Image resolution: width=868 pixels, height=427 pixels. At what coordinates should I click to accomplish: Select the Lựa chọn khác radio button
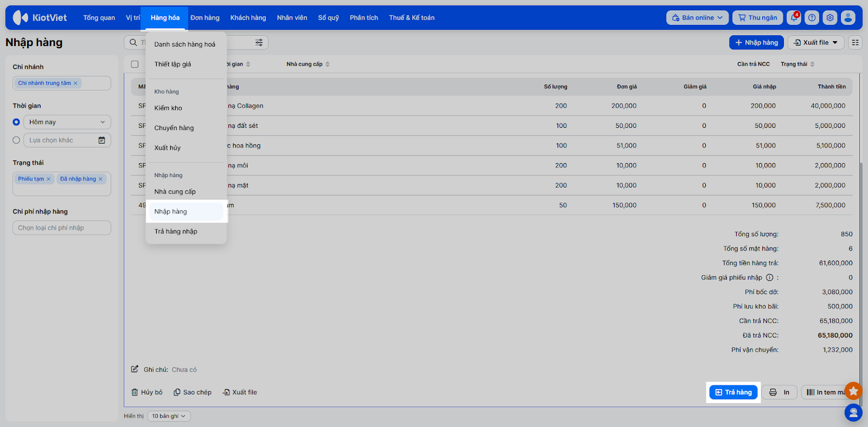coord(16,140)
